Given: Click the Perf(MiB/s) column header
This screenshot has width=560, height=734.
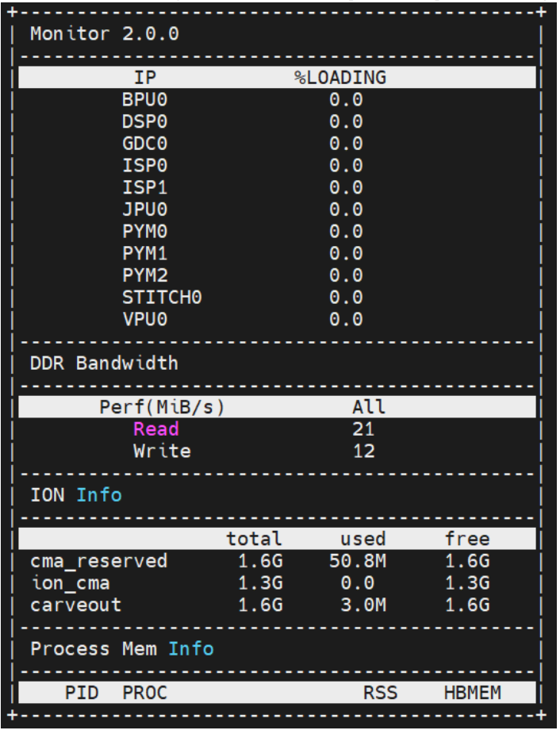Looking at the screenshot, I should (x=162, y=407).
